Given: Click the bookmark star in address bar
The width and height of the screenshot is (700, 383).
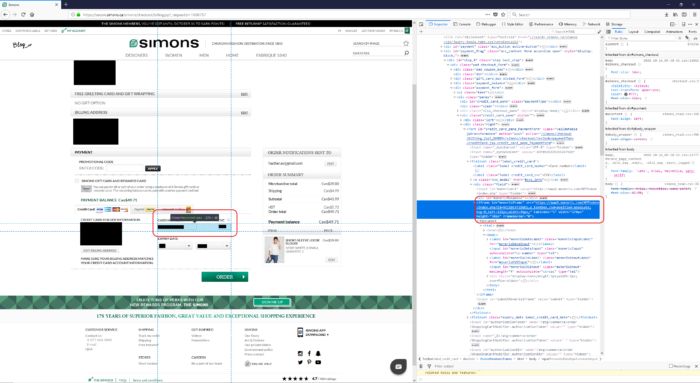Looking at the screenshot, I should [503, 15].
